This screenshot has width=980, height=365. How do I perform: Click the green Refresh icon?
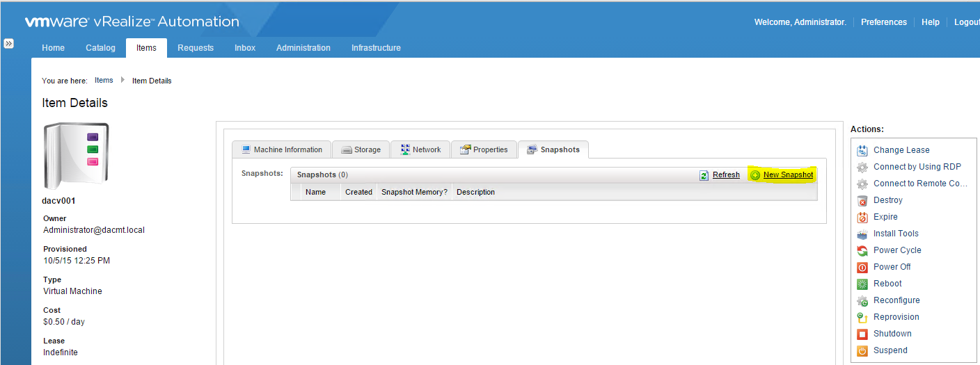704,175
